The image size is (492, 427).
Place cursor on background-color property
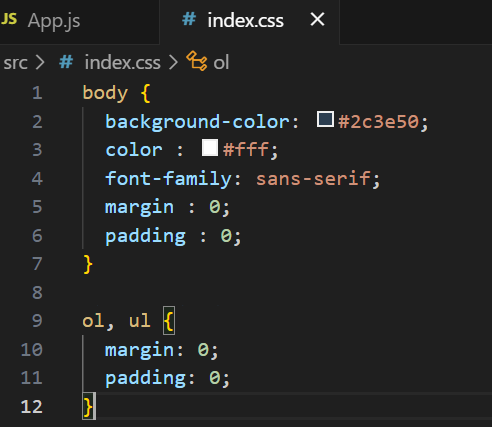pos(197,121)
